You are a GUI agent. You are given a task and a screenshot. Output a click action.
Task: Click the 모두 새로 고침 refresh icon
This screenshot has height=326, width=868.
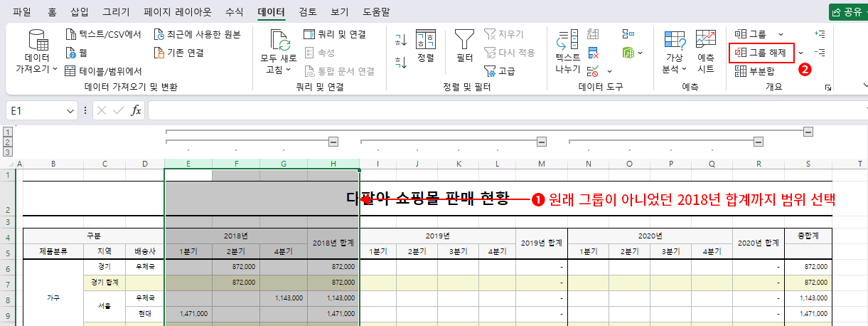(279, 41)
